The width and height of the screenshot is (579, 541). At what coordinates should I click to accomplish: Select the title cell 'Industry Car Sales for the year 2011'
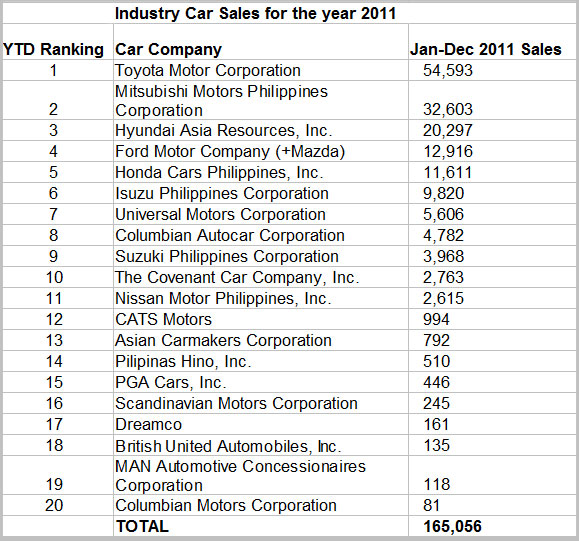[x=255, y=14]
